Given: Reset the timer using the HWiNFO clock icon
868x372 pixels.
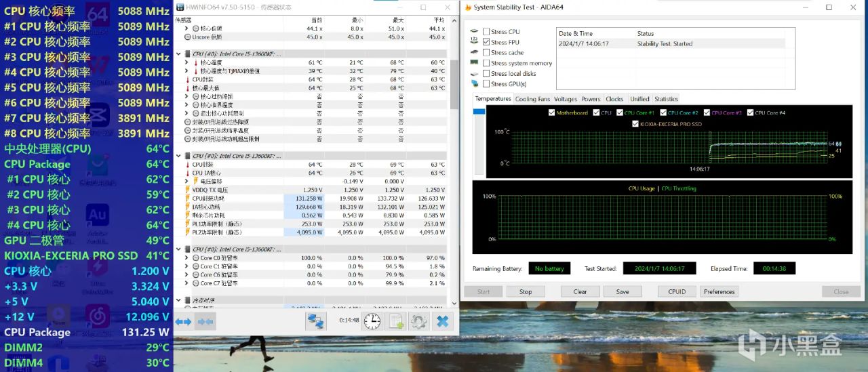Looking at the screenshot, I should (372, 321).
